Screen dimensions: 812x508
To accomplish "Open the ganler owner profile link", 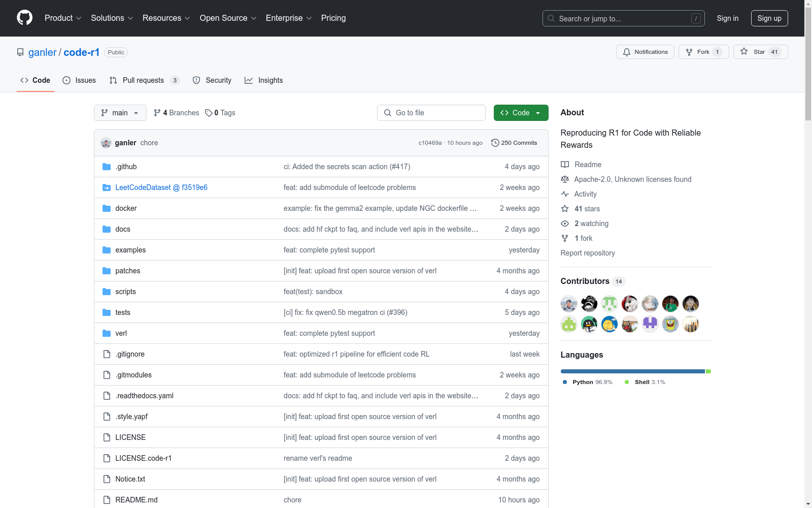I will click(43, 52).
